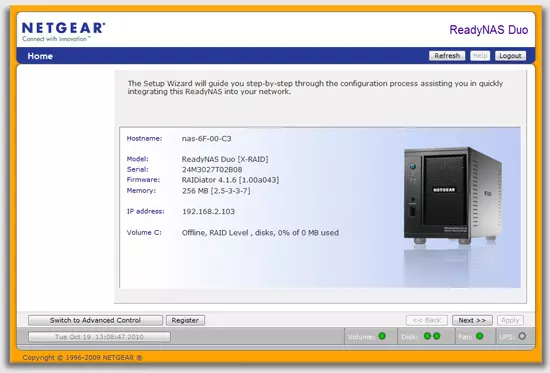Open the Help button
This screenshot has width=550, height=373.
(x=480, y=56)
